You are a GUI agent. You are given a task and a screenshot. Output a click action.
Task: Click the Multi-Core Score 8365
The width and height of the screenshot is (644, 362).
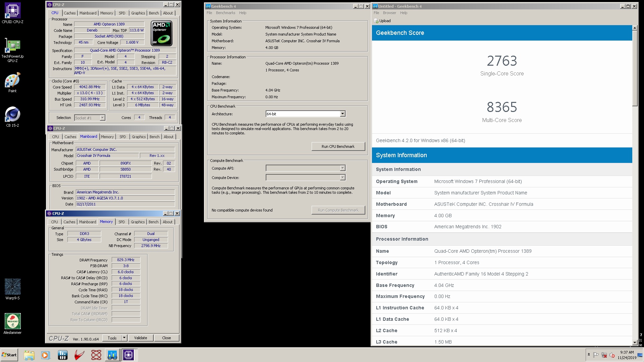(x=502, y=107)
